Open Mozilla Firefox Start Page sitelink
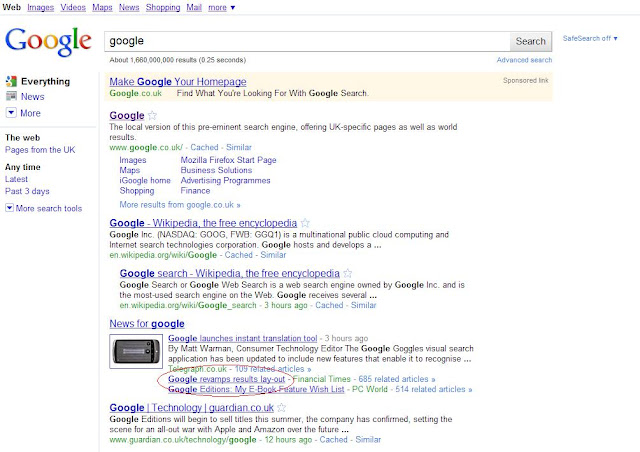This screenshot has width=640, height=452. click(229, 160)
